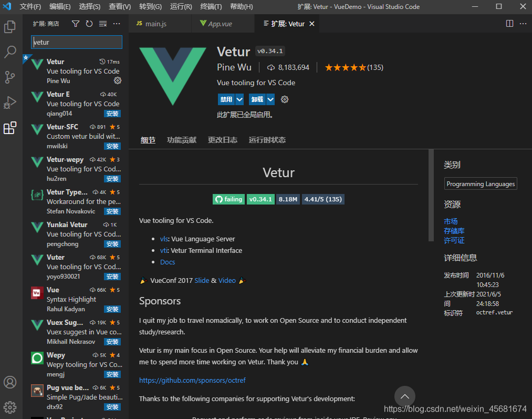Open manage gear for Vetur list item

(118, 80)
